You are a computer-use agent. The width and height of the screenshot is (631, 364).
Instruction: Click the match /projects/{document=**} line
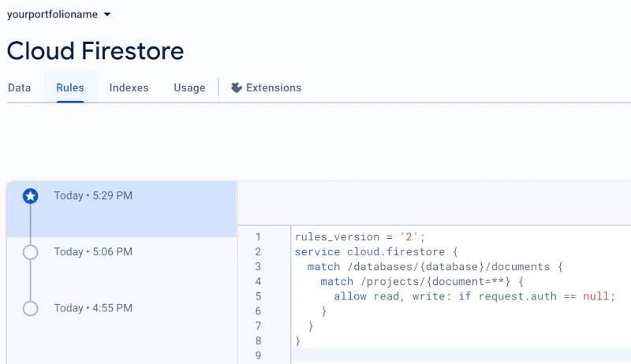pos(422,281)
